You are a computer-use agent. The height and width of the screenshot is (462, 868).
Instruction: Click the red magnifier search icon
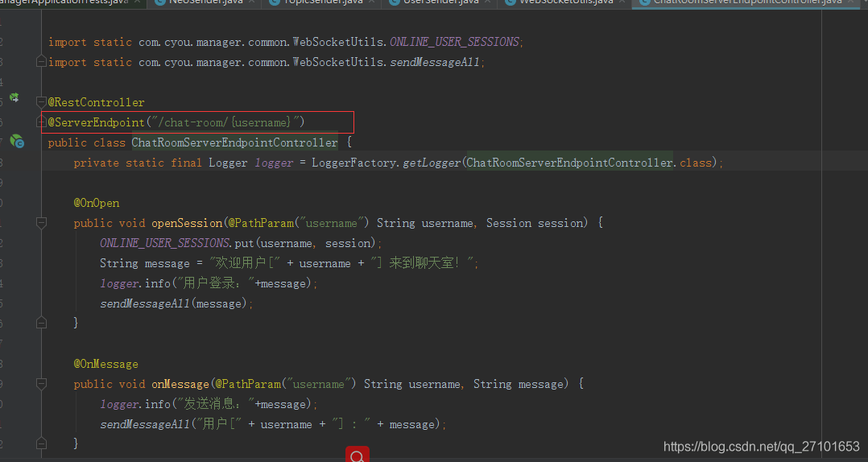[x=357, y=455]
